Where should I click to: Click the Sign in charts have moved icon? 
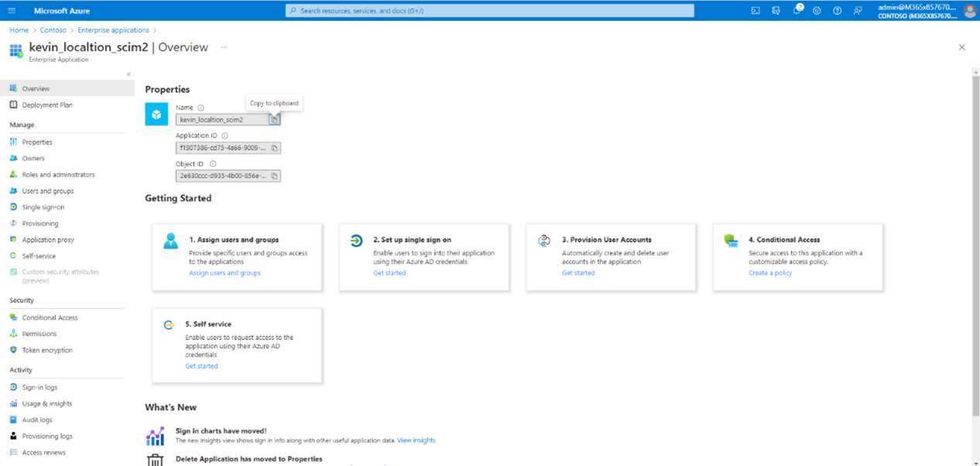pyautogui.click(x=155, y=436)
